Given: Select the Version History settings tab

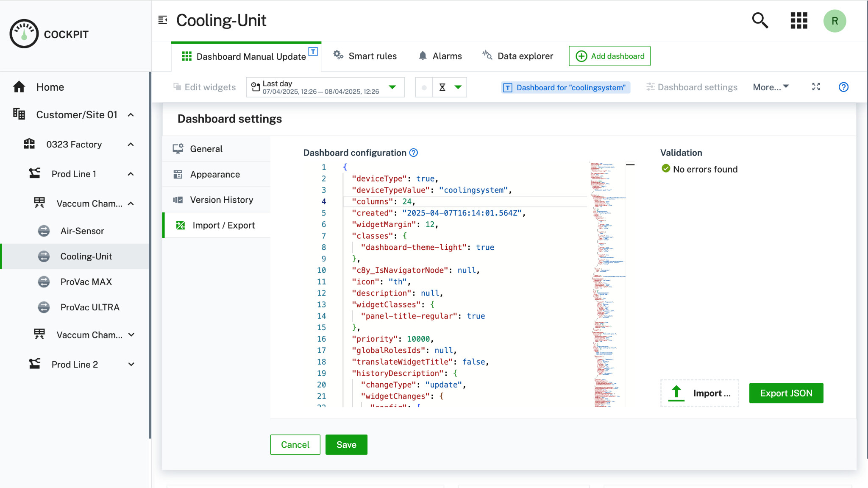Looking at the screenshot, I should pyautogui.click(x=221, y=200).
